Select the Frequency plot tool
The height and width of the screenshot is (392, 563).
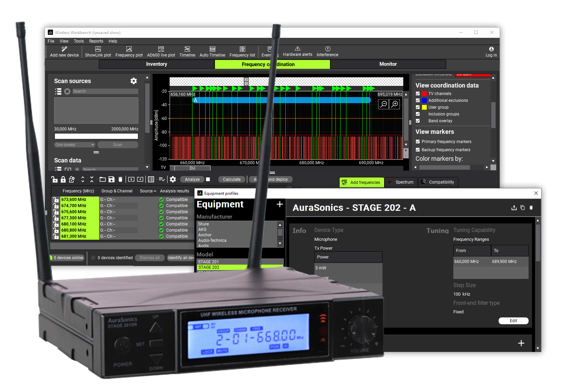129,51
